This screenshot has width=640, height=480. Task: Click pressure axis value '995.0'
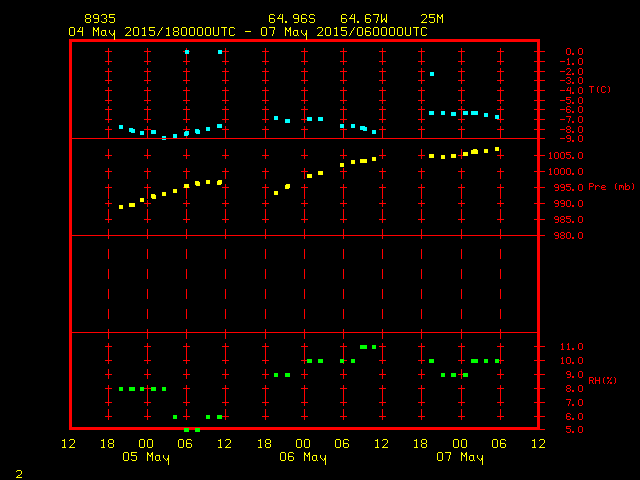coord(569,188)
